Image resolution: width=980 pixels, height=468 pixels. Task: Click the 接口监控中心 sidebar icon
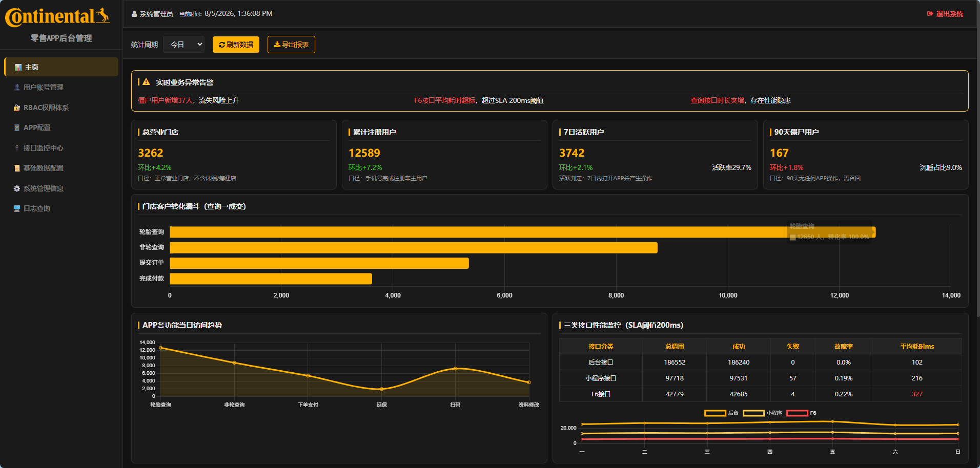(x=17, y=148)
